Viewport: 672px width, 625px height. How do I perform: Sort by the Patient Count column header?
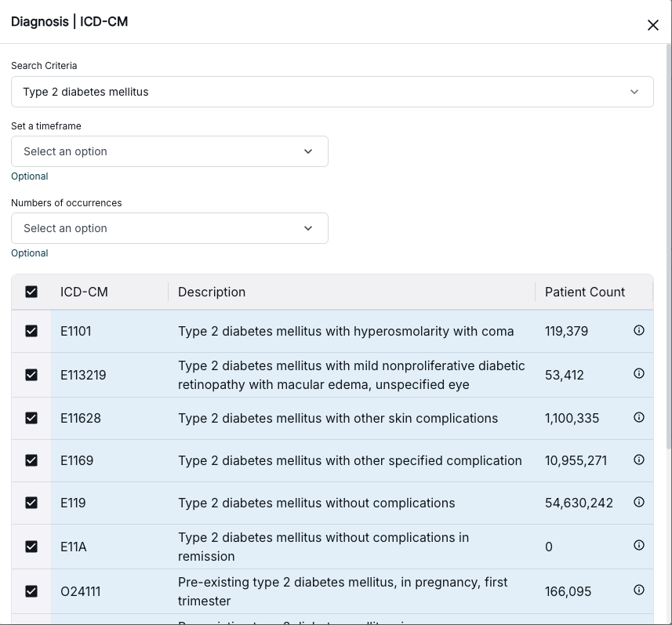click(x=585, y=292)
